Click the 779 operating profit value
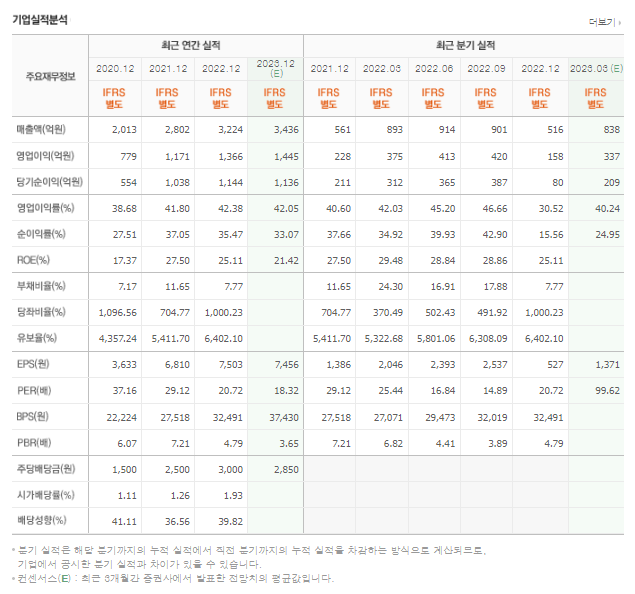The width and height of the screenshot is (635, 594). pos(128,157)
